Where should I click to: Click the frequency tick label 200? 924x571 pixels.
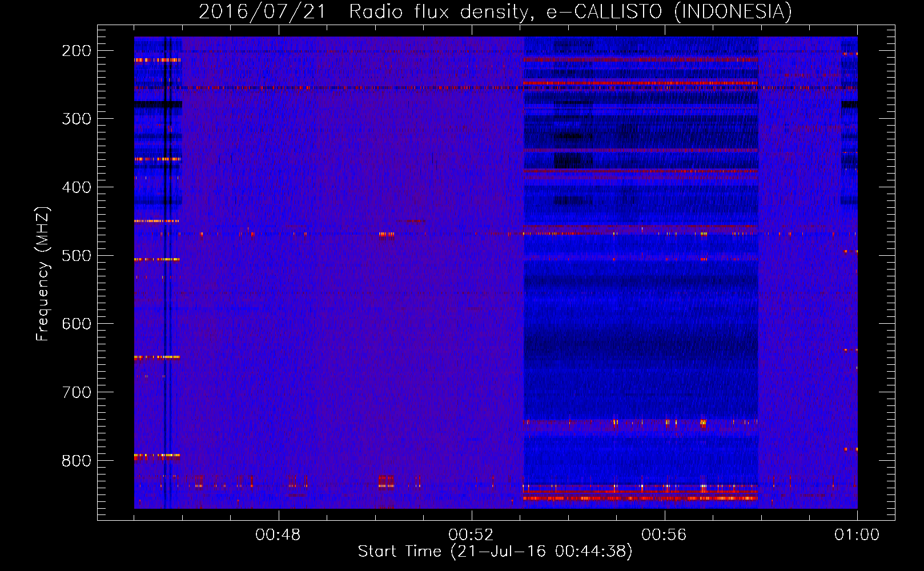click(x=77, y=51)
